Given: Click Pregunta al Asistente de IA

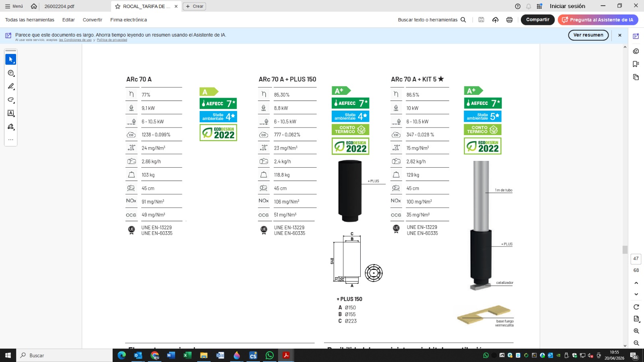Looking at the screenshot, I should (598, 20).
